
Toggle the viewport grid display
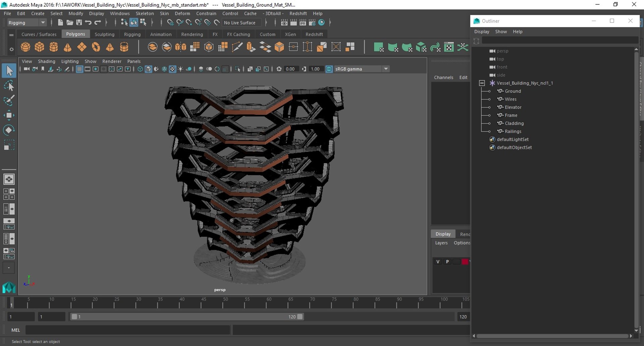[79, 69]
